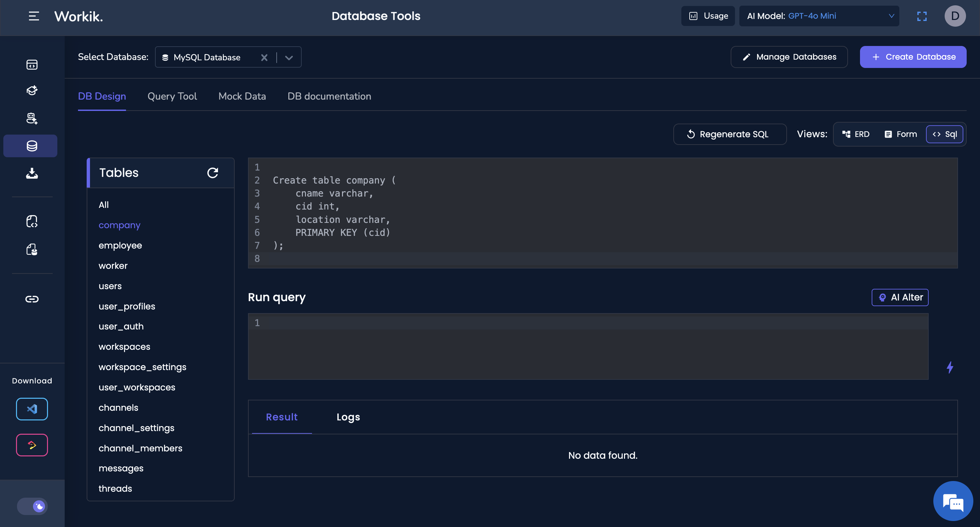Open the hamburger menu next to Workik
Viewport: 980px width, 527px height.
pyautogui.click(x=33, y=16)
